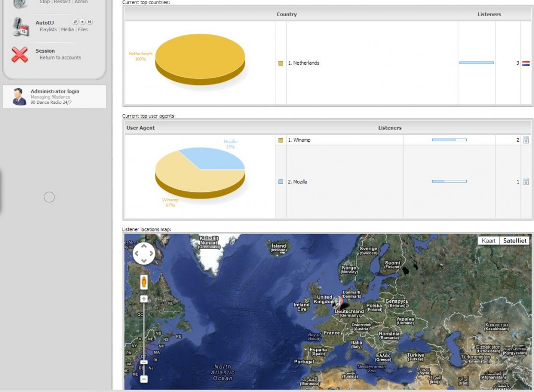Image resolution: width=534 pixels, height=392 pixels.
Task: Click the details icon in Mozilla row
Action: (526, 181)
